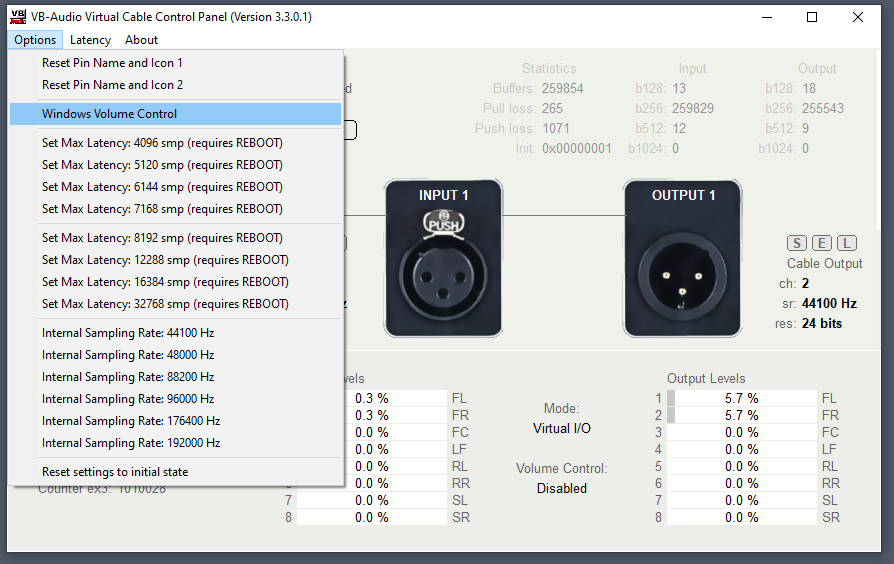The image size is (894, 564).
Task: Click the Cable Output label
Action: 824,263
